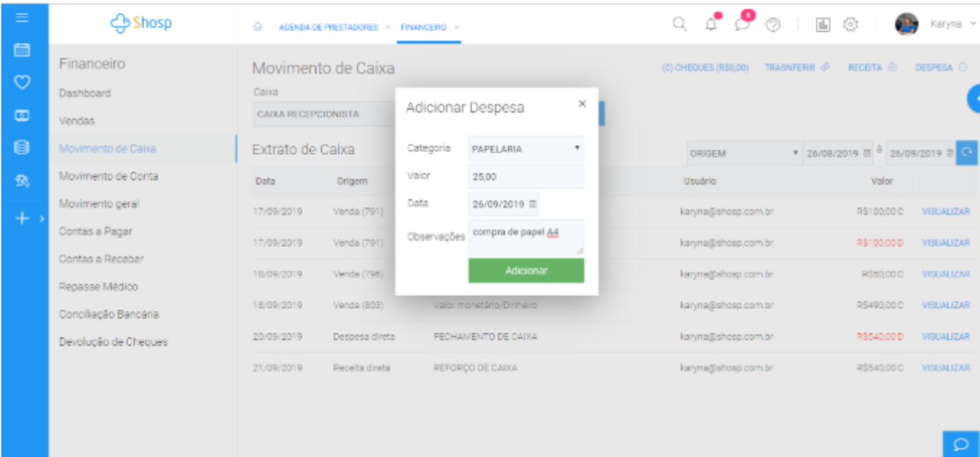Open the notifications bell icon
The height and width of the screenshot is (457, 980).
(712, 24)
